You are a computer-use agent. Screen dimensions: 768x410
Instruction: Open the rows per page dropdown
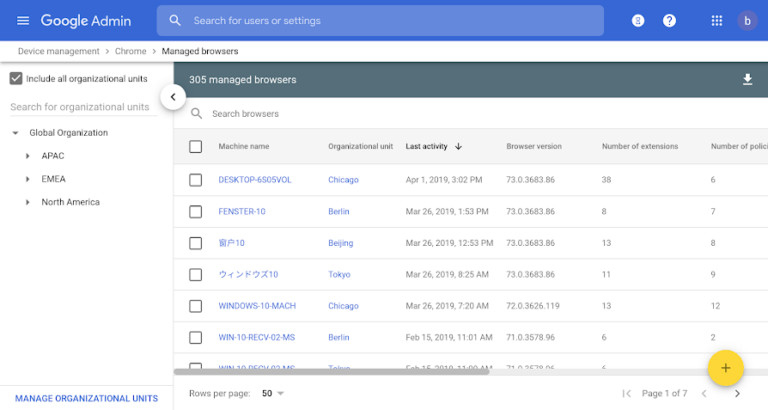coord(273,394)
